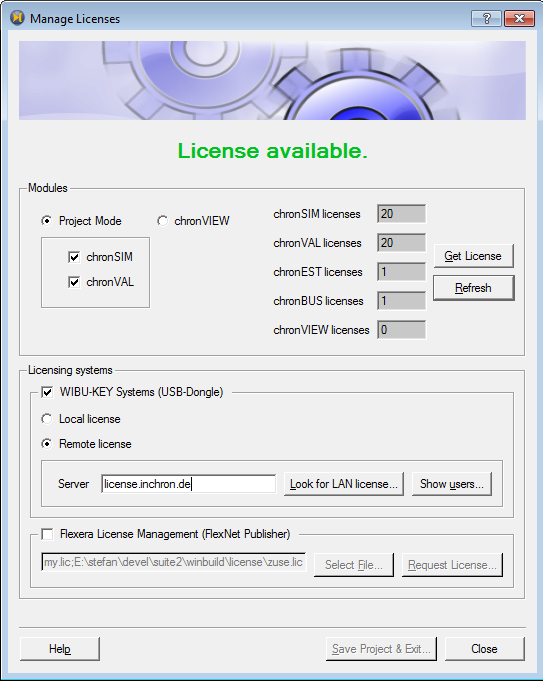
Task: Click the license file path field
Action: pos(174,562)
